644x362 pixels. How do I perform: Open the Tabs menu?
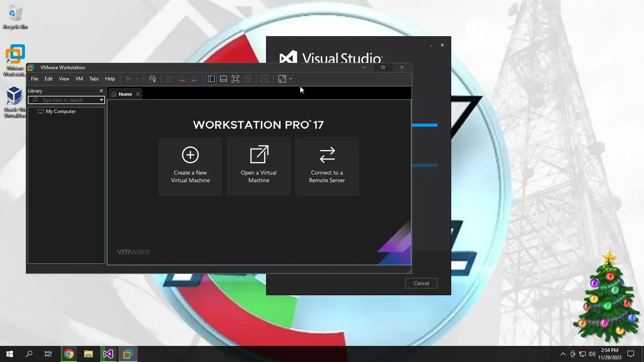point(94,79)
